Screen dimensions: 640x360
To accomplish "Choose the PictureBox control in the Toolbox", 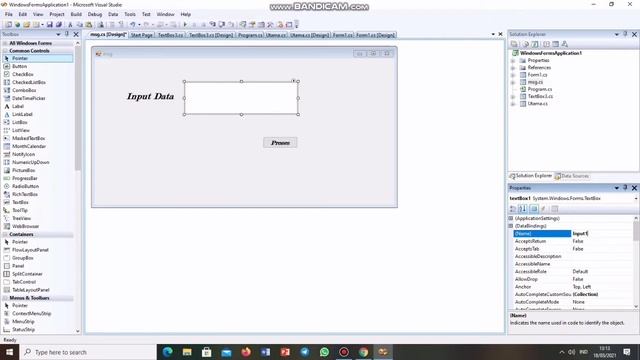I will [23, 170].
